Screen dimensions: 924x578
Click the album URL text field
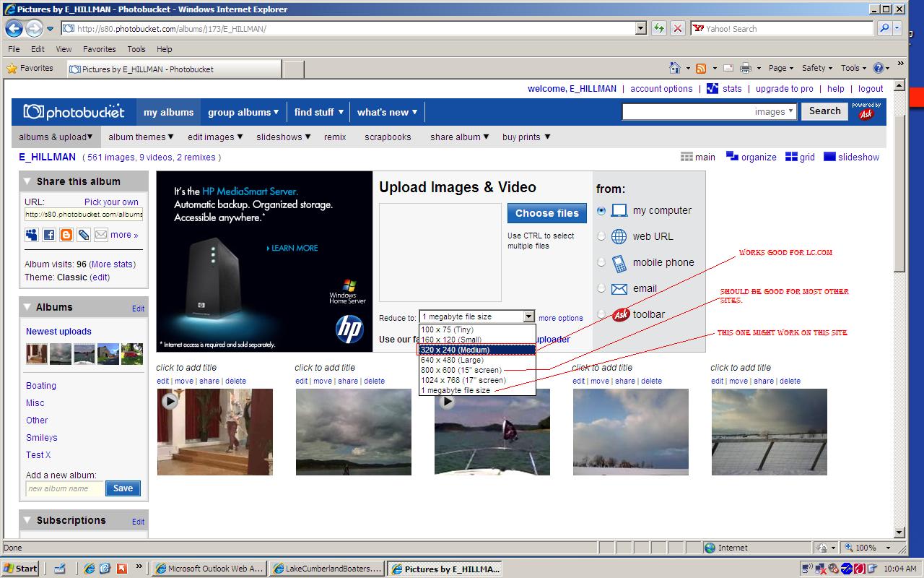tap(84, 215)
